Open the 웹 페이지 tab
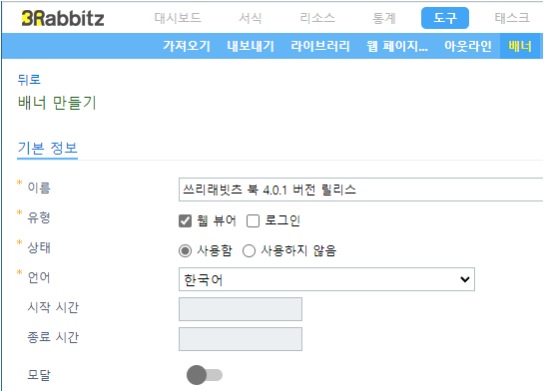The width and height of the screenshot is (544, 392). point(397,46)
